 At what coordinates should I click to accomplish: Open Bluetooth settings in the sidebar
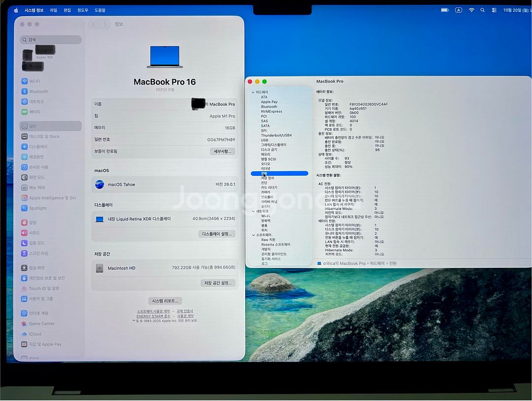38,91
